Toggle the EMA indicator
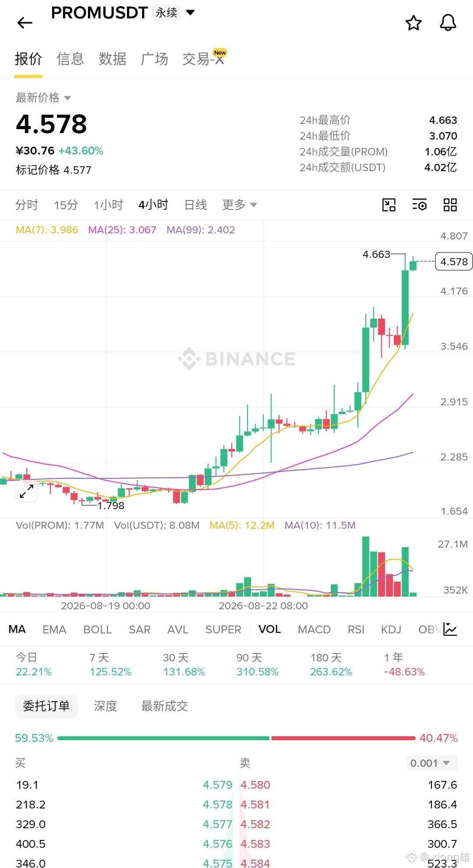This screenshot has width=473, height=868. click(54, 629)
